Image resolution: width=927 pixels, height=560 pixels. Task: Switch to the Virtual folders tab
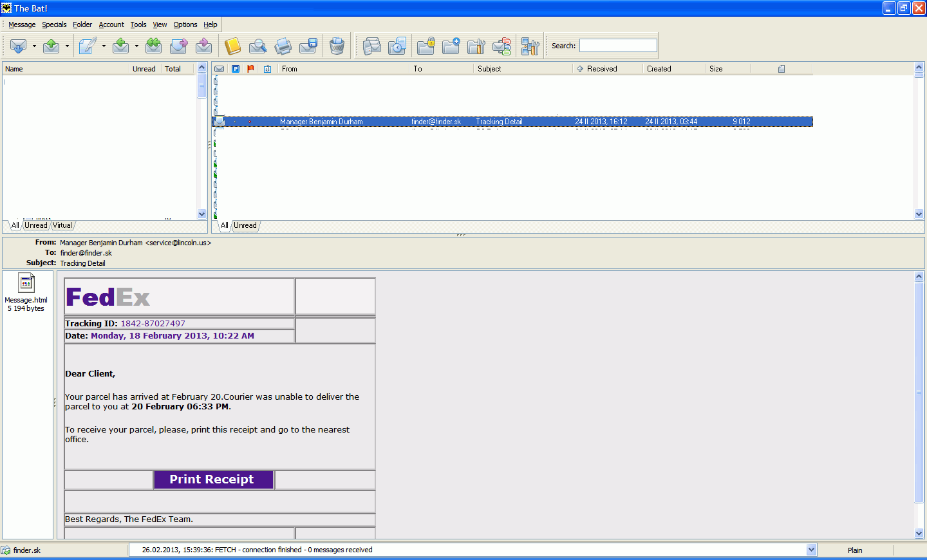pyautogui.click(x=62, y=225)
